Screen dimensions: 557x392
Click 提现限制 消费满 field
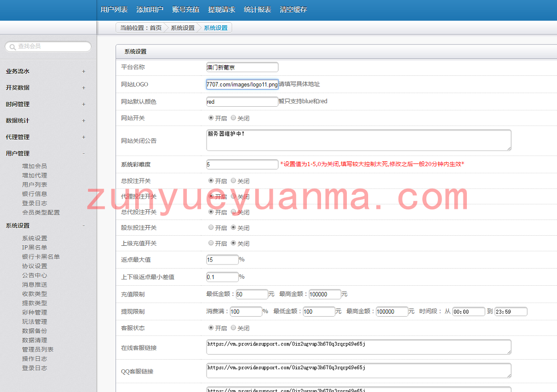pos(246,312)
